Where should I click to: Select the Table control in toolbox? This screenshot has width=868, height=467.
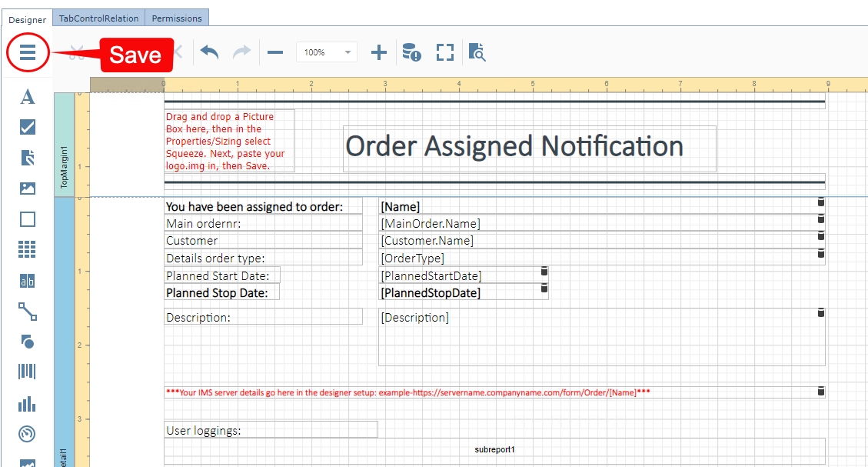point(28,249)
